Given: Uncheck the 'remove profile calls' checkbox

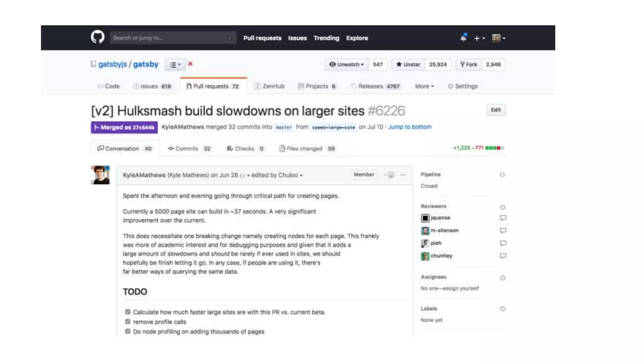Looking at the screenshot, I should pos(128,322).
